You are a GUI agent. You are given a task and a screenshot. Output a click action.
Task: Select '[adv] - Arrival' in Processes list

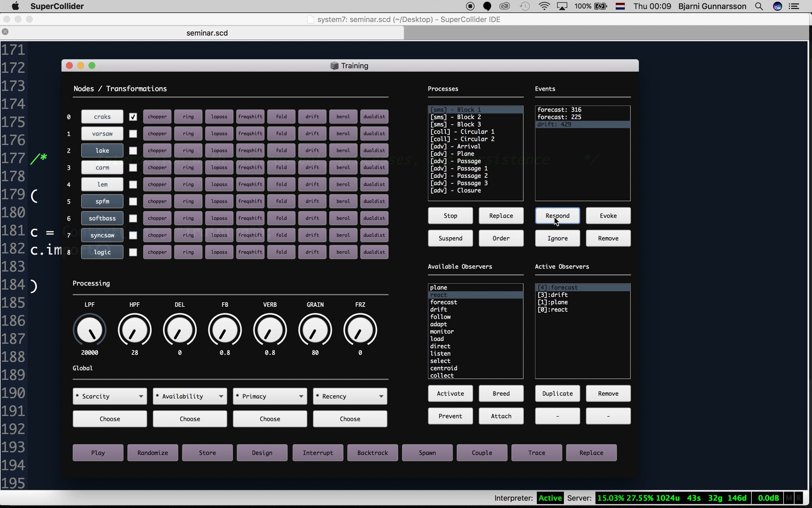(x=475, y=146)
